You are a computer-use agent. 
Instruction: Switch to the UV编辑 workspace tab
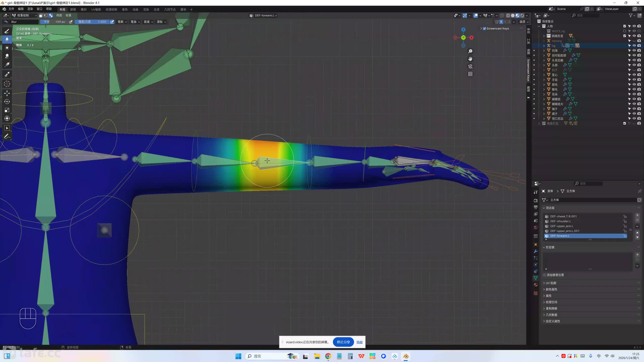96,10
